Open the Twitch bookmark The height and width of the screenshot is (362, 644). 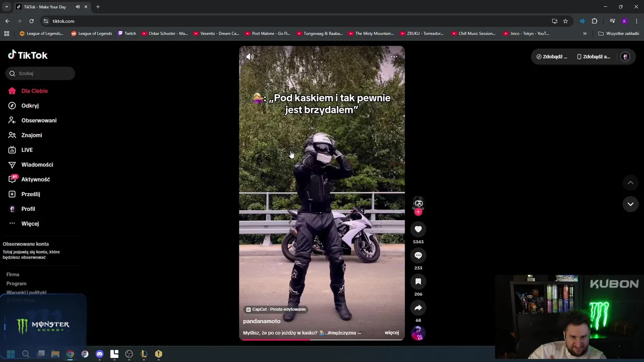[x=127, y=34]
